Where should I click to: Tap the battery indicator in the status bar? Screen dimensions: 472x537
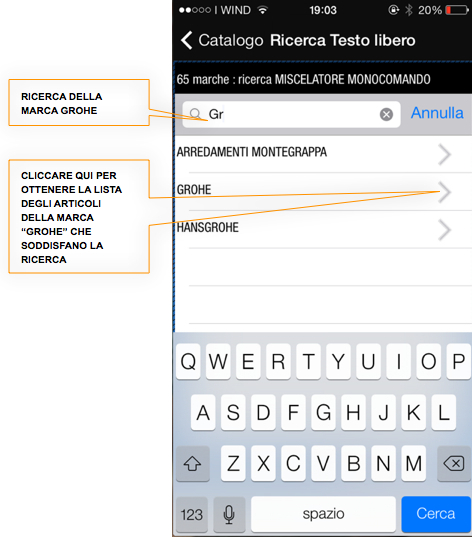457,10
